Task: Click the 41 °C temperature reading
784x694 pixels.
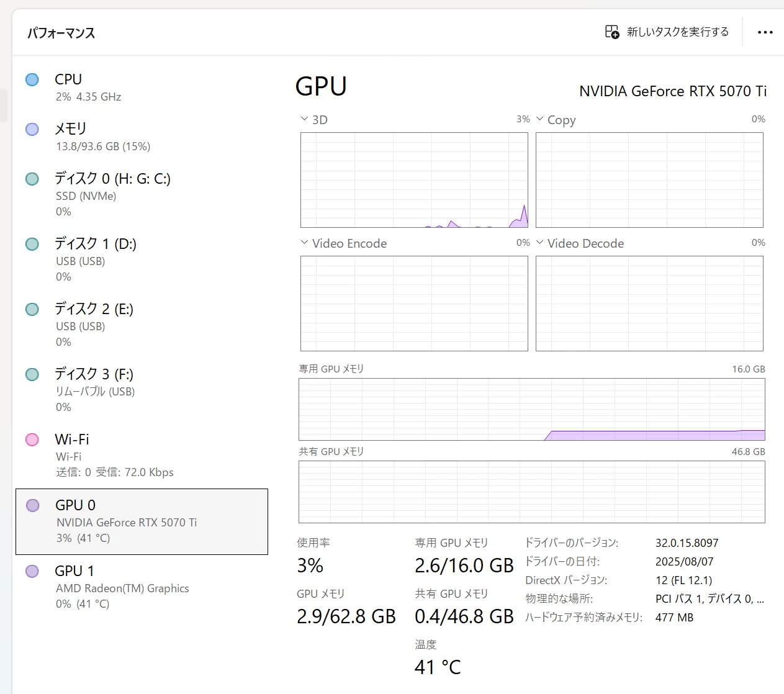Action: (438, 667)
